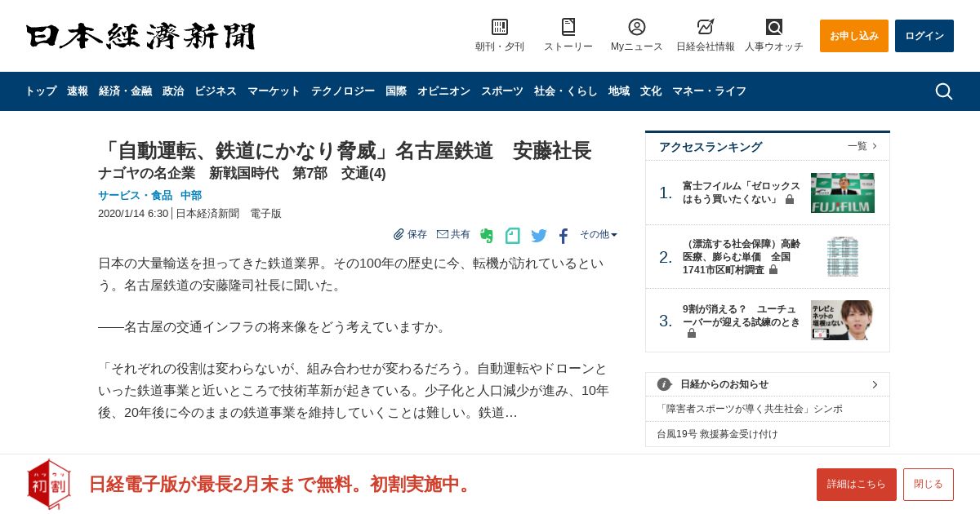Open the ビジネス section

coord(216,91)
